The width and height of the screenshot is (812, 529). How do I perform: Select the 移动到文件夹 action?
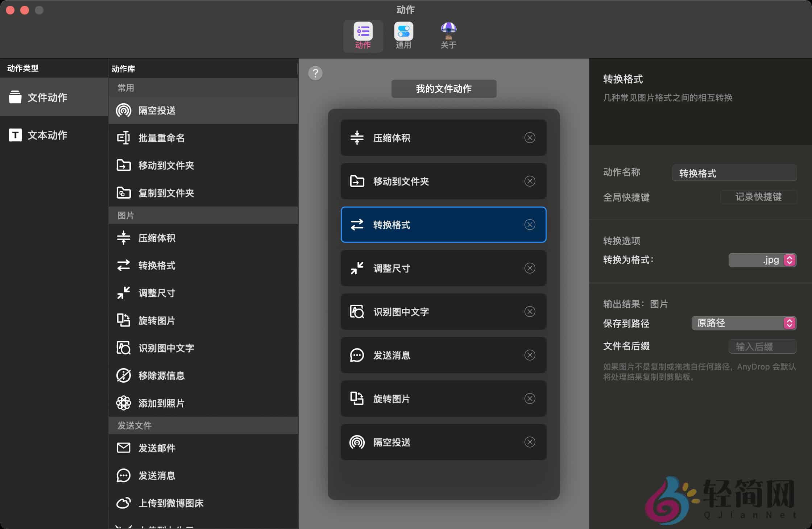tap(166, 166)
